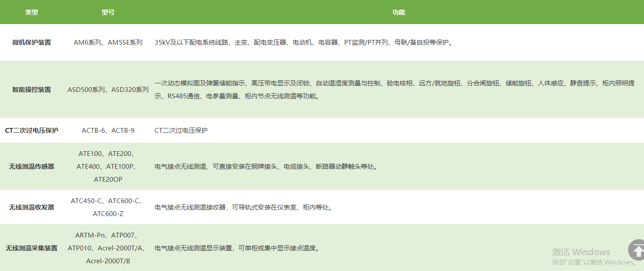This screenshot has height=271, width=644.
Task: Click the 类型 column header
Action: tap(31, 12)
